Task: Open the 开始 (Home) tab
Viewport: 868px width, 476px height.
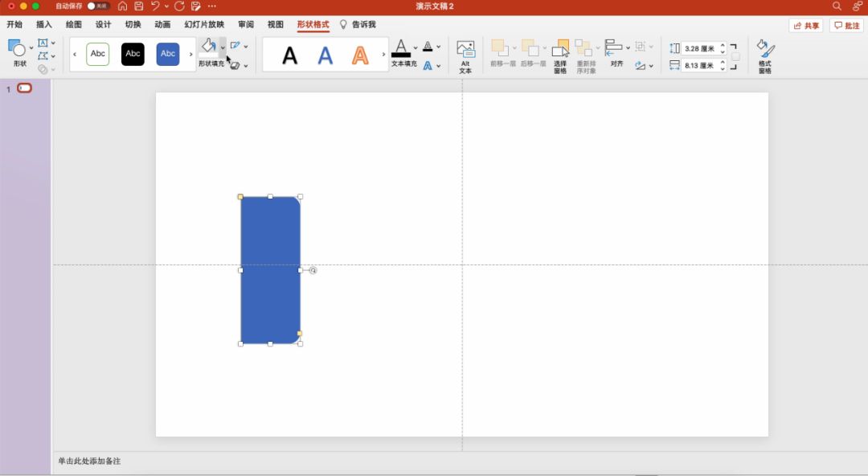Action: pyautogui.click(x=14, y=24)
